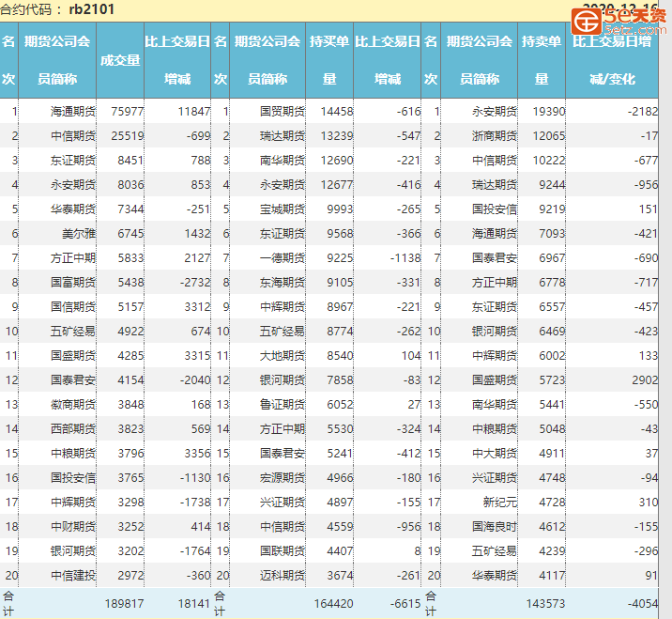This screenshot has height=619, width=672.
Task: Click short change value 2902
Action: tap(645, 380)
